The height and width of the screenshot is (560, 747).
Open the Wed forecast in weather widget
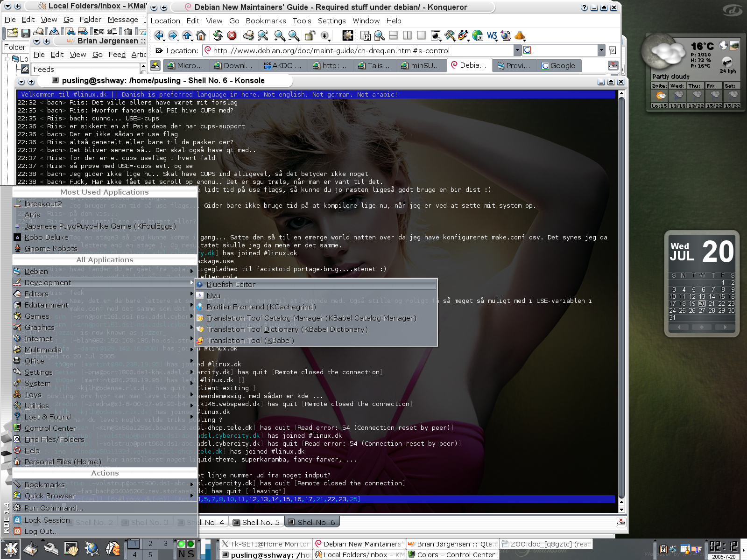point(677,96)
